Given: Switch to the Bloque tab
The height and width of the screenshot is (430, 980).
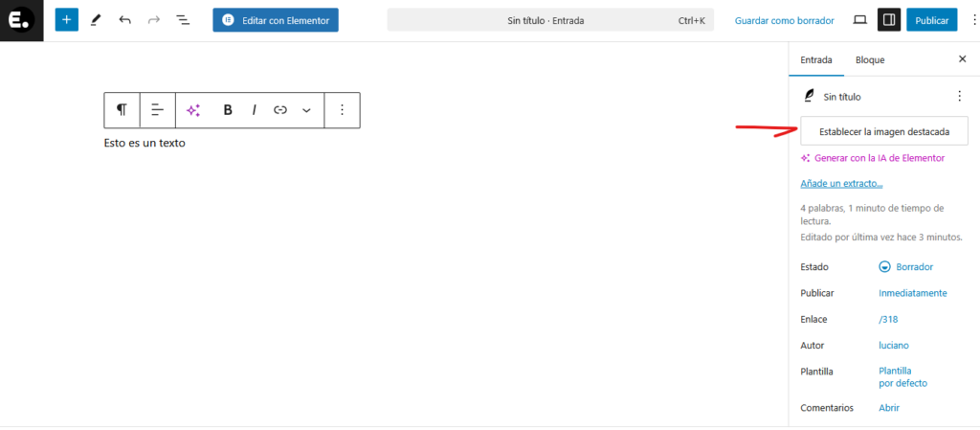Looking at the screenshot, I should tap(870, 59).
